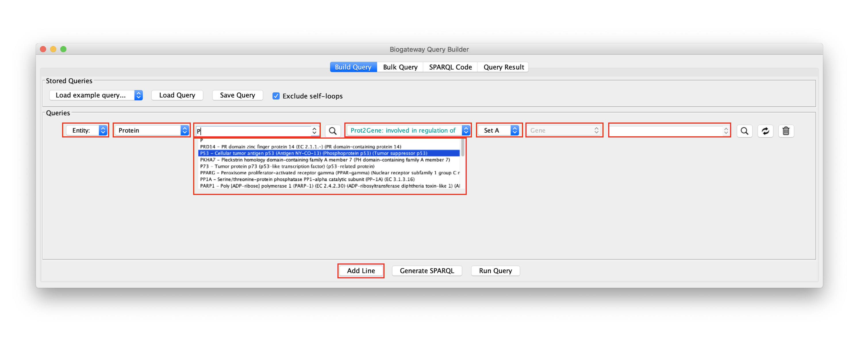The height and width of the screenshot is (352, 868).
Task: Open the SPARQL Code tab
Action: (450, 67)
